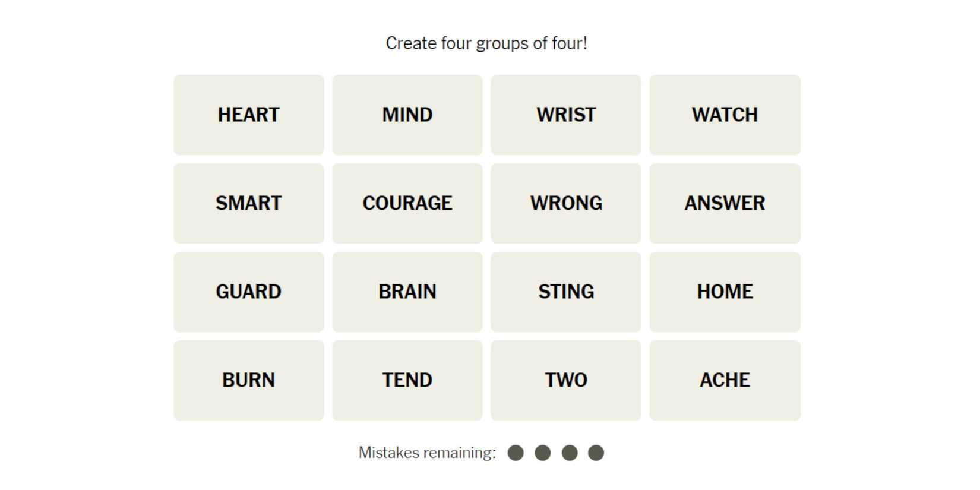Select the SMART word tile
Image resolution: width=980 pixels, height=490 pixels.
pos(249,203)
